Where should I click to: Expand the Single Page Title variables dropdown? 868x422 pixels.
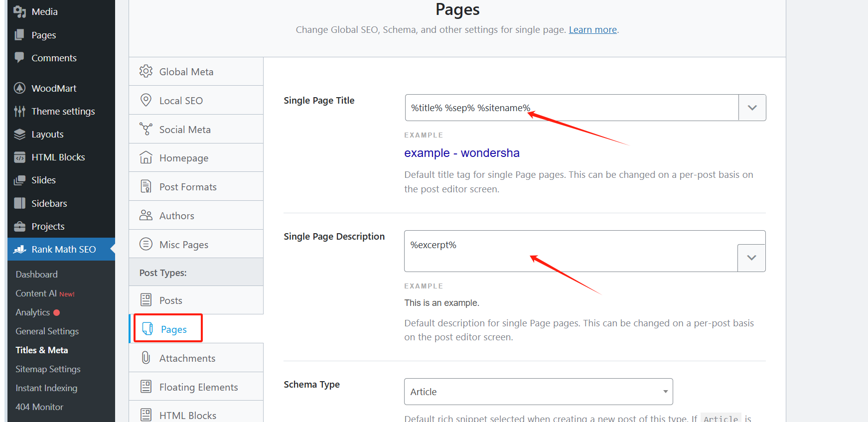[752, 108]
